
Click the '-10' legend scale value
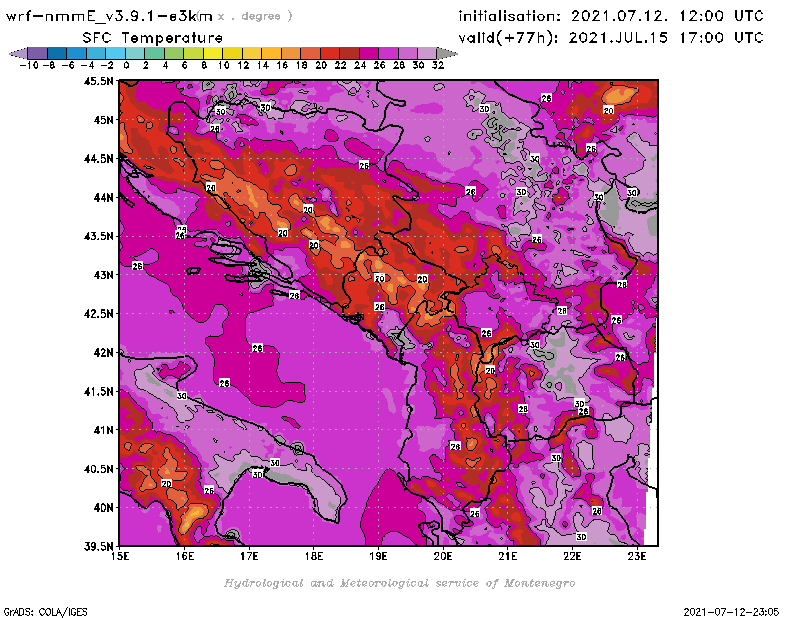29,65
